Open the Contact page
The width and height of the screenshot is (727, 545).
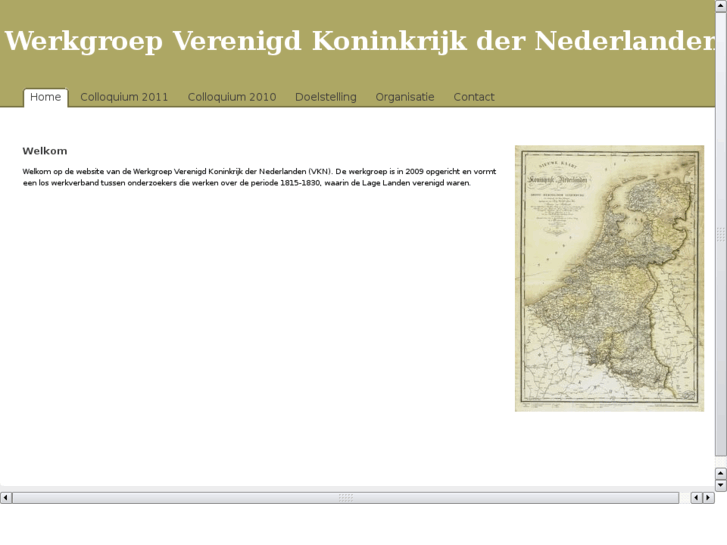pos(474,97)
